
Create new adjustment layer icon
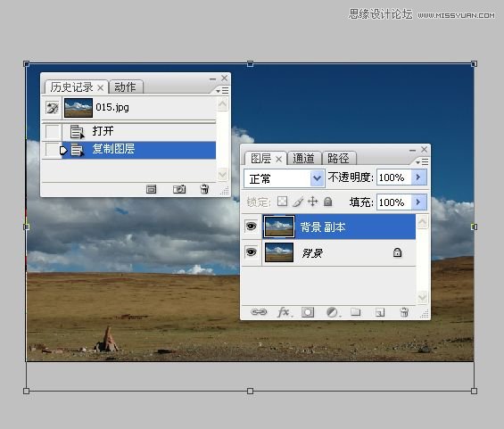(333, 312)
